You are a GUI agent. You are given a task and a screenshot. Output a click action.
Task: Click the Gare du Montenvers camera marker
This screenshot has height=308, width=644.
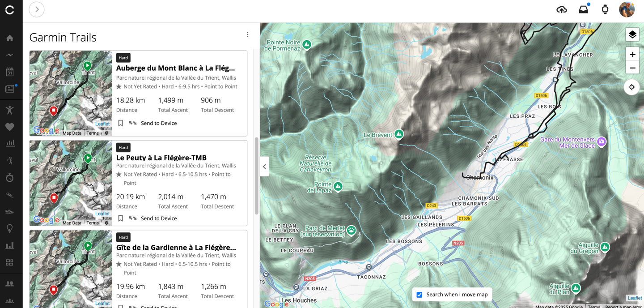point(602,142)
